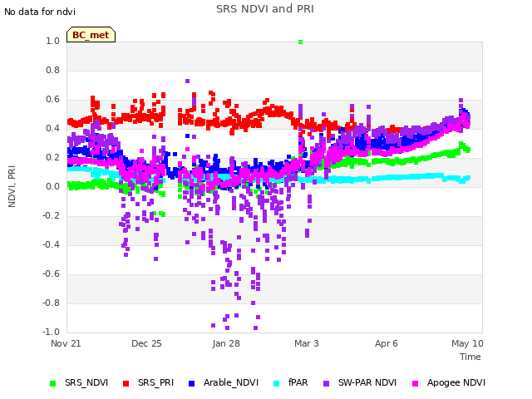
Task: Click the BC_met label tag
Action: 91,35
